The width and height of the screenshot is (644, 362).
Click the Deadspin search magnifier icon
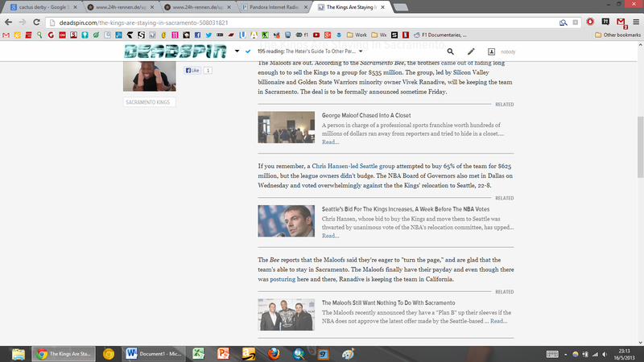[x=451, y=51]
